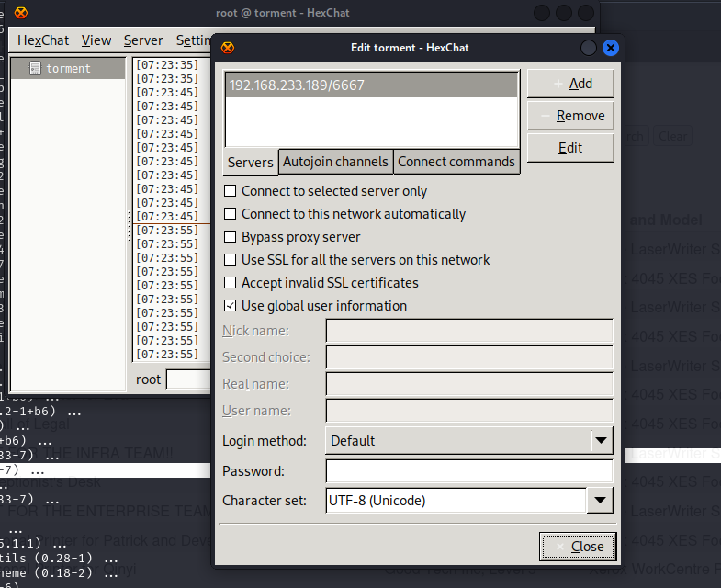Click the chat message input box next to root
Image resolution: width=721 pixels, height=588 pixels.
[188, 379]
